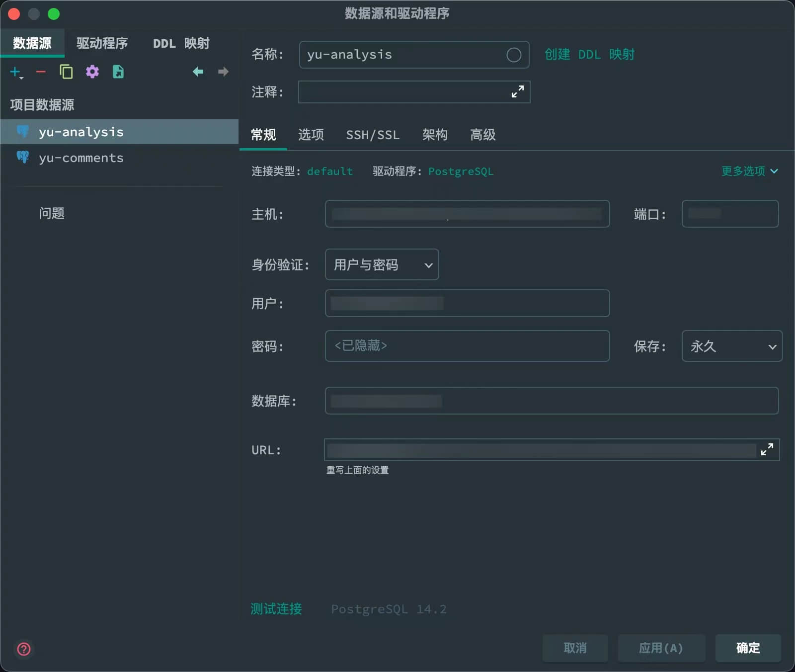This screenshot has height=672, width=795.
Task: Open data source settings gear icon
Action: (92, 72)
